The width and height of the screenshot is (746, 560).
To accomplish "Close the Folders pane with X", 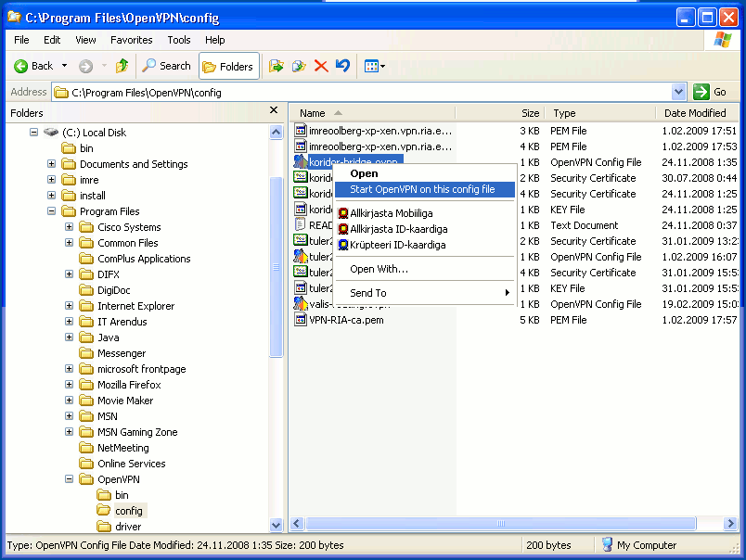I will click(x=274, y=111).
